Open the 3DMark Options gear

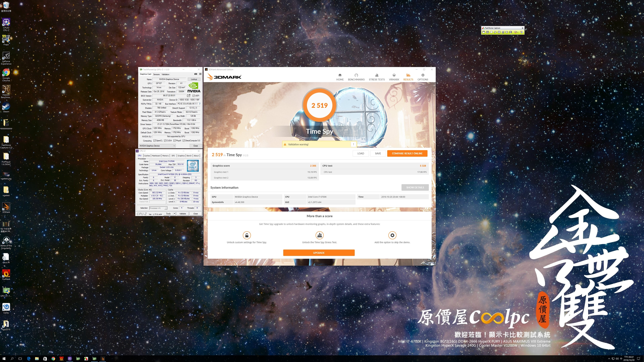pyautogui.click(x=423, y=77)
